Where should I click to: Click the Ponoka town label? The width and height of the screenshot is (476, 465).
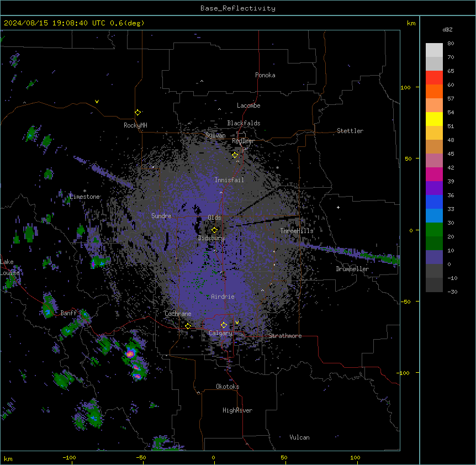pyautogui.click(x=265, y=75)
